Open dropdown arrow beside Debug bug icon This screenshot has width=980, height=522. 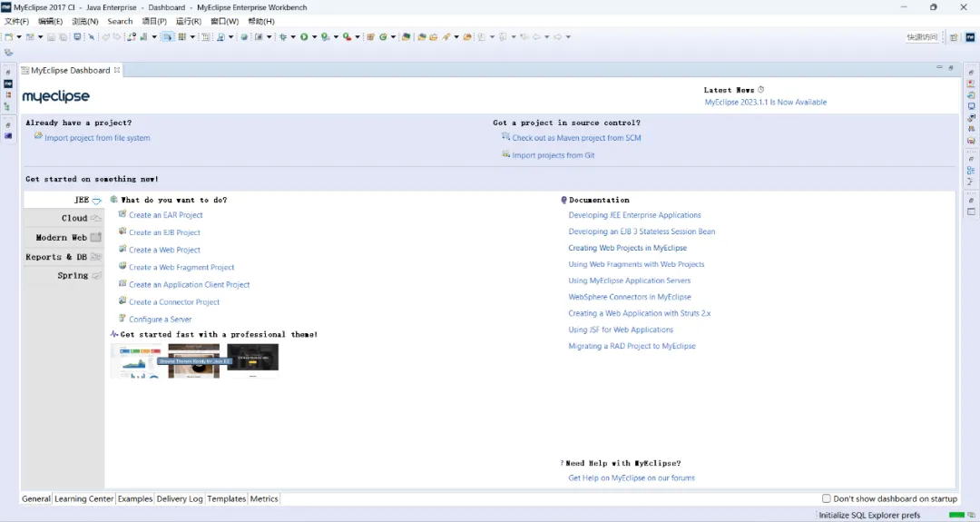pos(293,37)
